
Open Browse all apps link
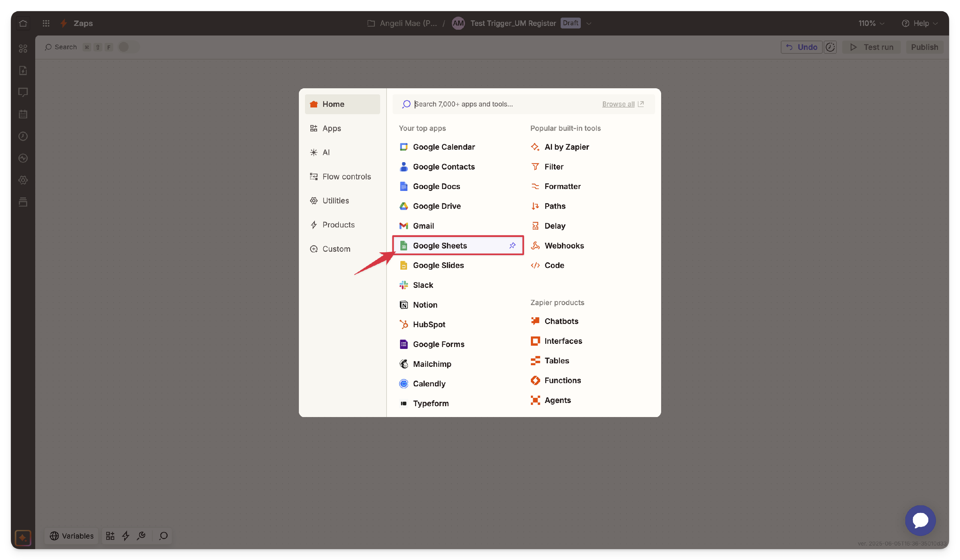[x=623, y=104]
